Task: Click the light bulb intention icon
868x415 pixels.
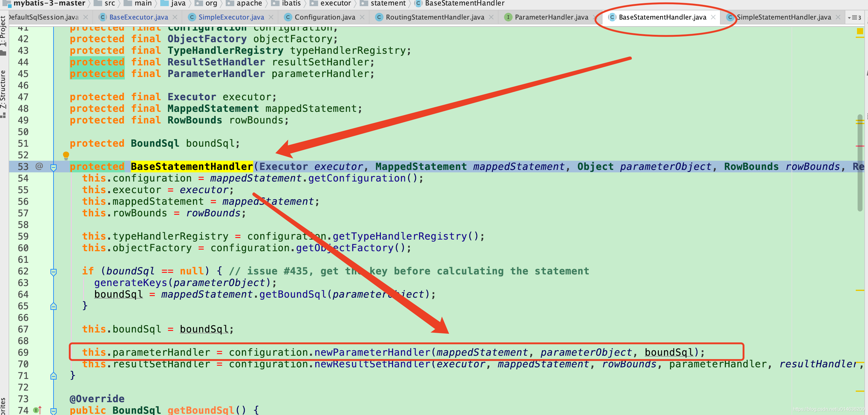Action: click(66, 155)
